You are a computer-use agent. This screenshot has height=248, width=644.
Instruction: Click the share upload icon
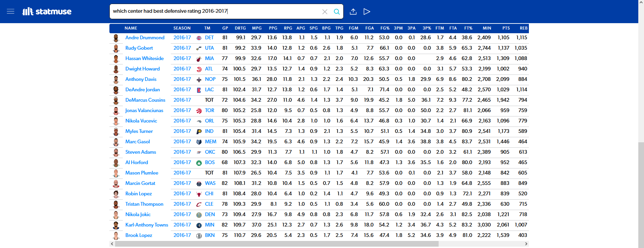tap(353, 12)
